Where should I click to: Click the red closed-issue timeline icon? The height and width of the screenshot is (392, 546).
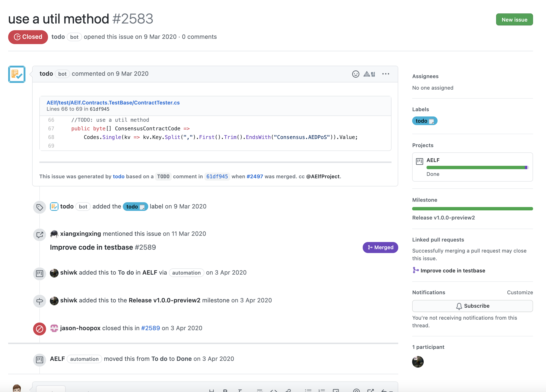pyautogui.click(x=40, y=329)
